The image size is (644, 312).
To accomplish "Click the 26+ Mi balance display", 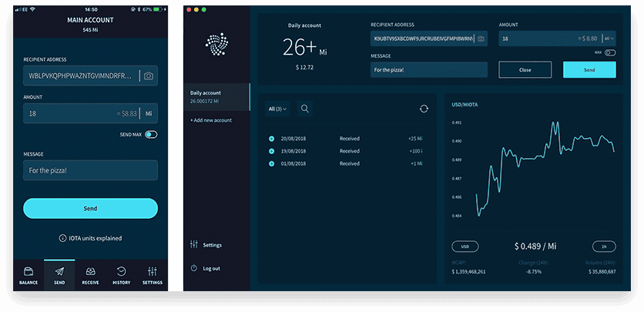I will (305, 48).
